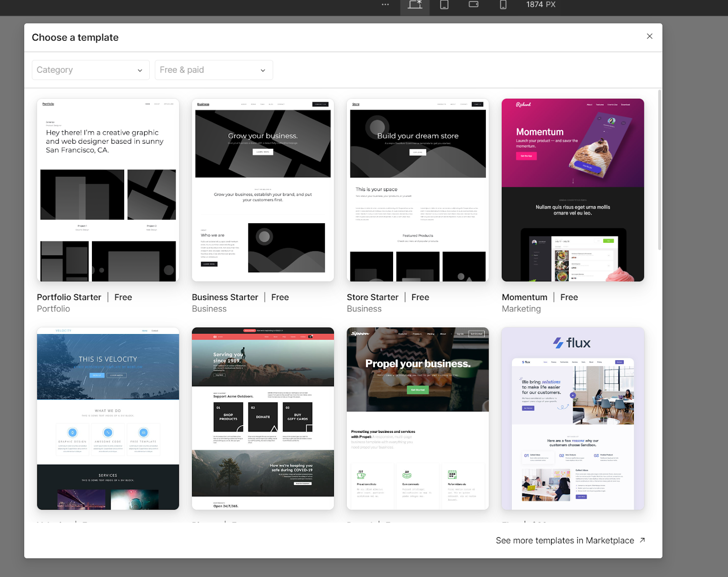Click the Momentum title text

tap(525, 297)
